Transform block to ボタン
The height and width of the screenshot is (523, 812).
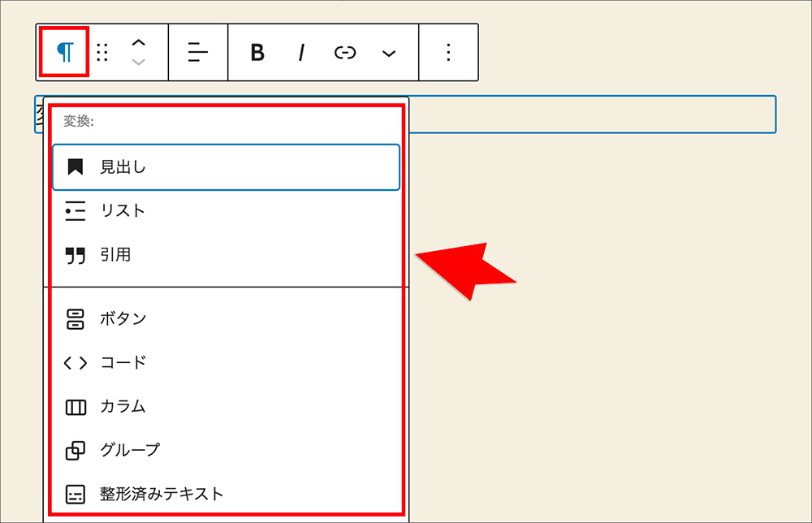pyautogui.click(x=123, y=318)
